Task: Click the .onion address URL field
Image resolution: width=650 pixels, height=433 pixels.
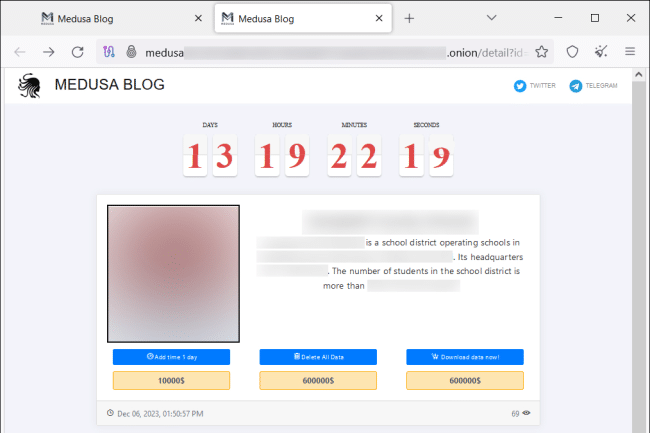Action: coord(330,52)
